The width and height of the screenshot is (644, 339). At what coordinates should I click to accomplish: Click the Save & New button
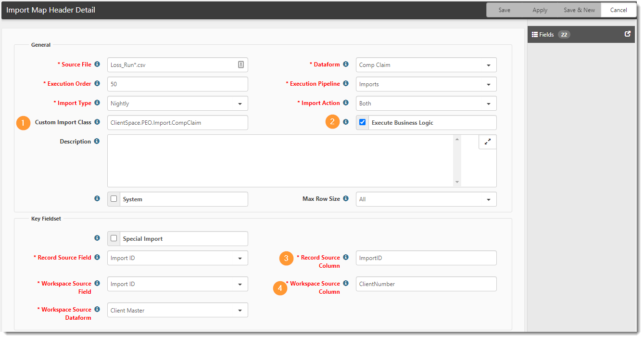click(579, 10)
